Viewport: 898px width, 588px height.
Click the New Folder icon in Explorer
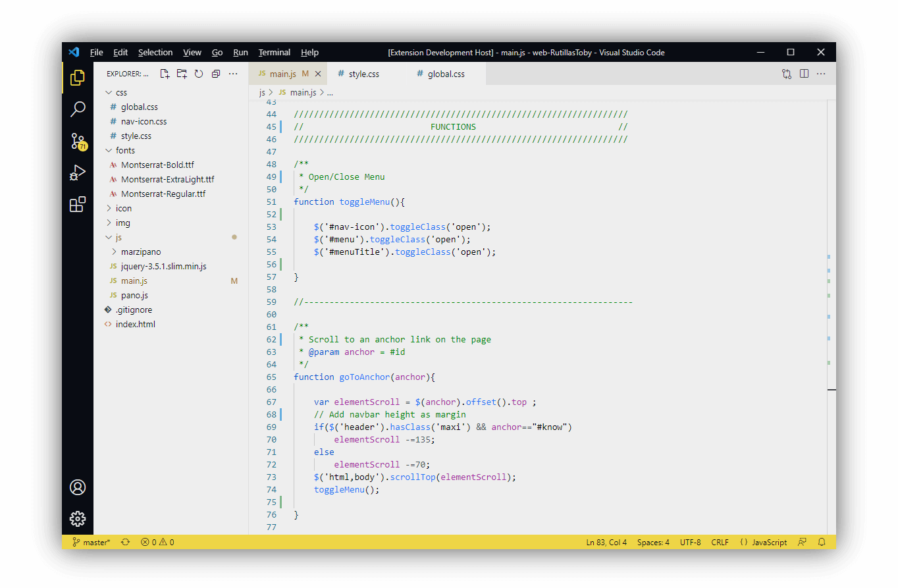(x=182, y=74)
